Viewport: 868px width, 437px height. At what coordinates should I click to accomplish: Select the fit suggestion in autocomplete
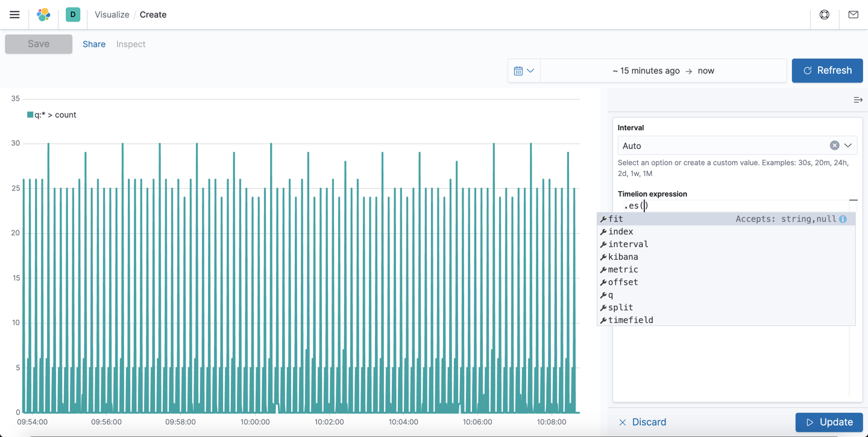point(615,219)
